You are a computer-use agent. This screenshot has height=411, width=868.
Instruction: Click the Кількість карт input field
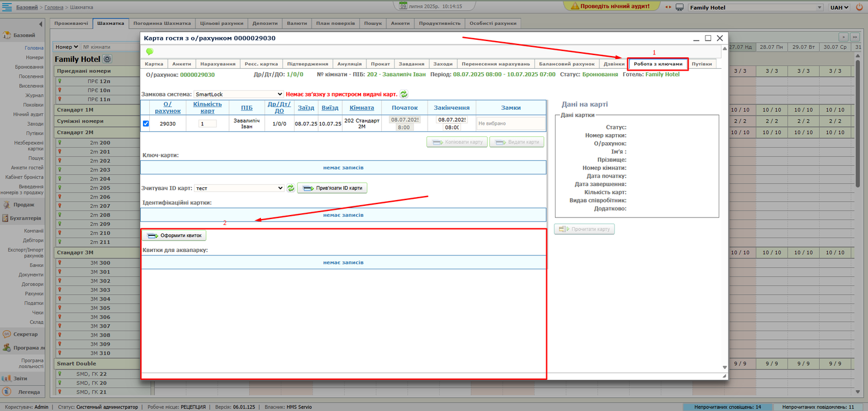tap(207, 124)
